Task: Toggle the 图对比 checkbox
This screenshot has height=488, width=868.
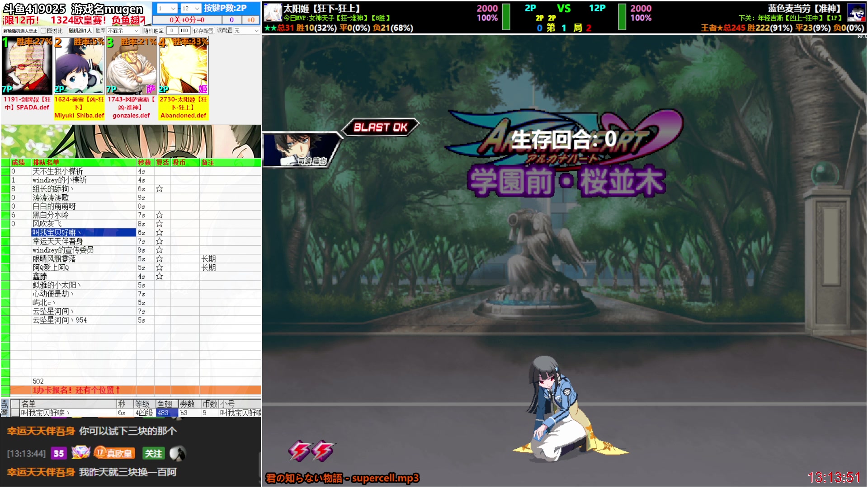Action: [x=43, y=31]
